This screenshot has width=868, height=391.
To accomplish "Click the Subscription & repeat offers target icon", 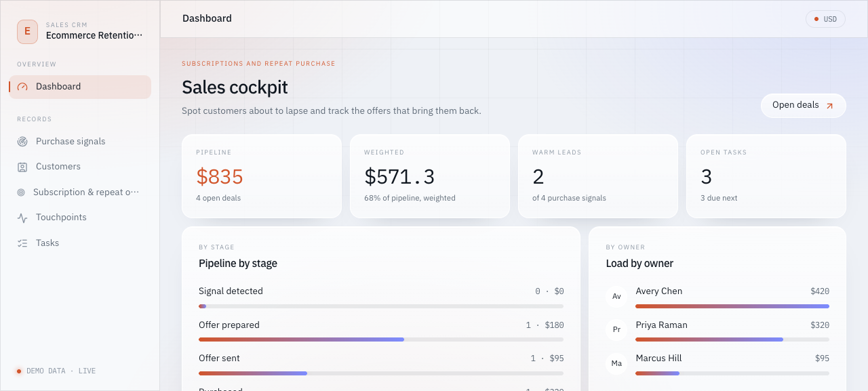I will coord(20,192).
